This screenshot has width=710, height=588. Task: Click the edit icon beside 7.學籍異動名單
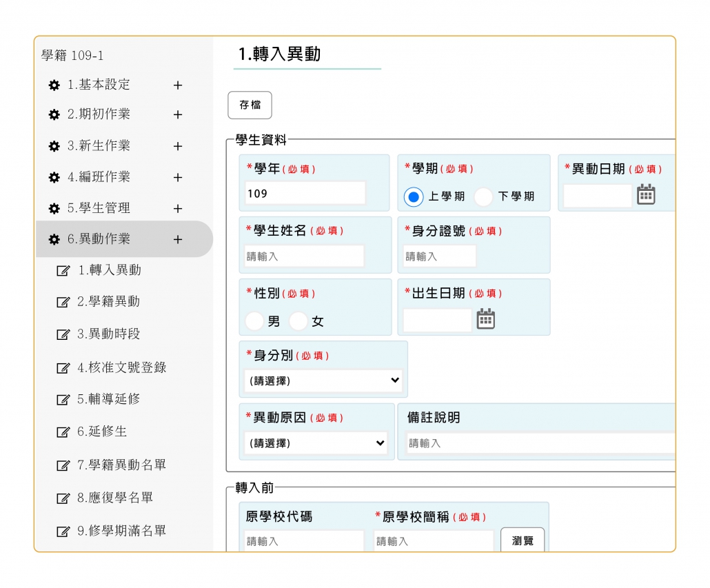63,465
